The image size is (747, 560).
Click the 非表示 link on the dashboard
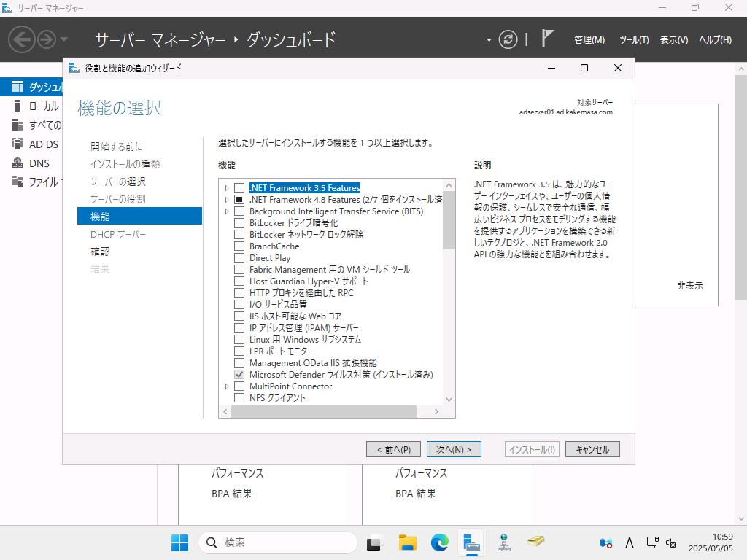click(690, 286)
